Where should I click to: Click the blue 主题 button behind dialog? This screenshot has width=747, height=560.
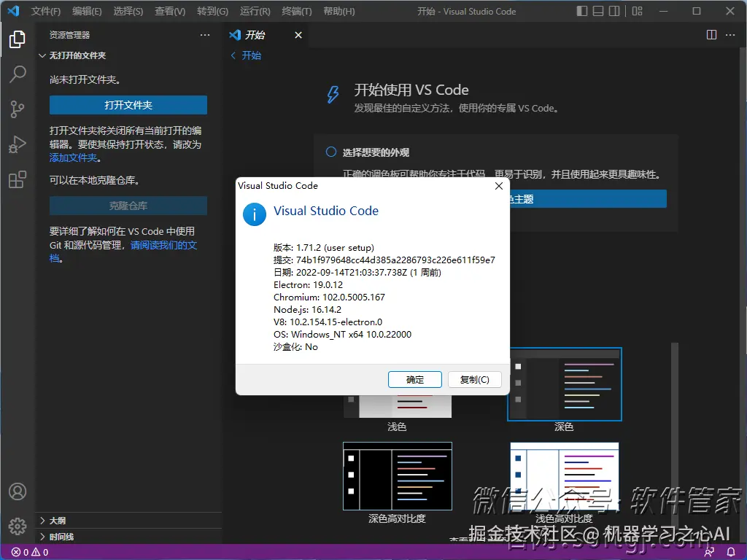pyautogui.click(x=588, y=198)
